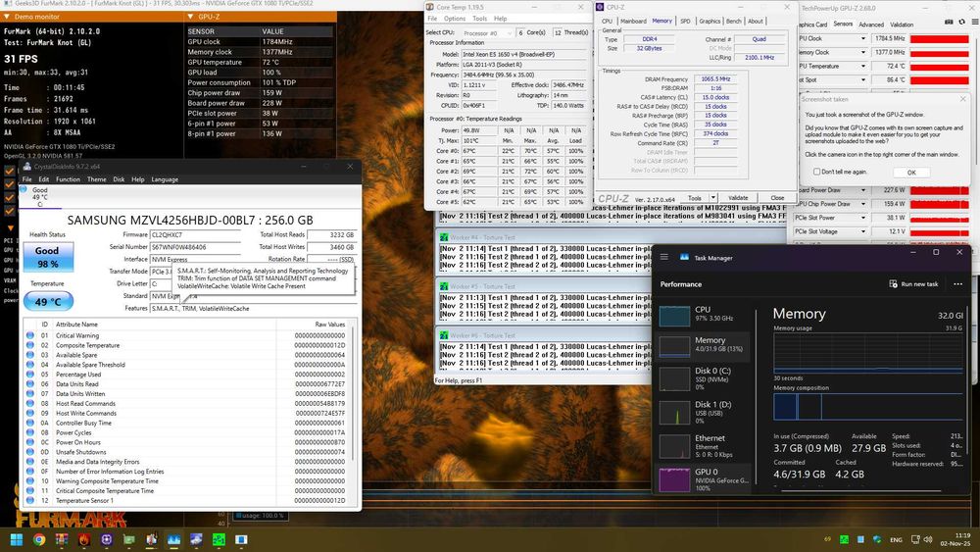Open the Select CPU dropdown in Core Temp

point(487,32)
